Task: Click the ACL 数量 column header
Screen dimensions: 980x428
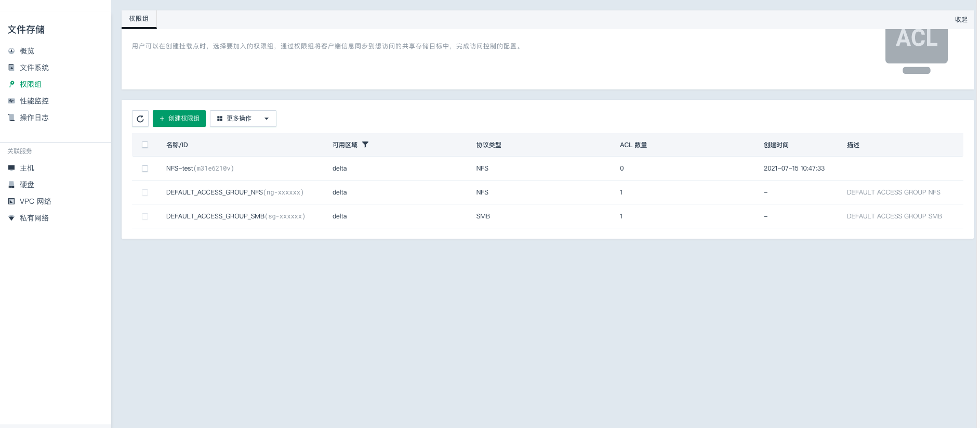Action: (x=633, y=145)
